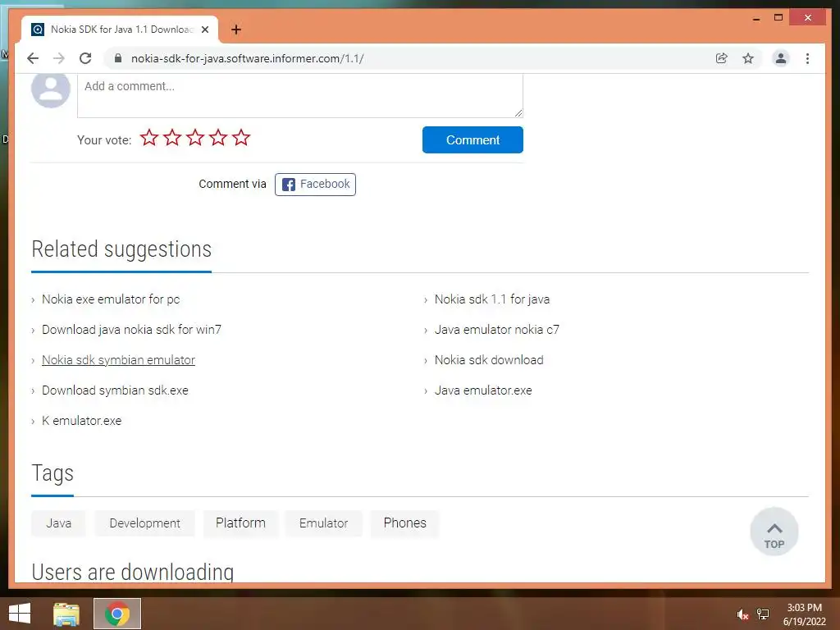Minimize the Chrome window
This screenshot has width=840, height=630.
tap(756, 18)
